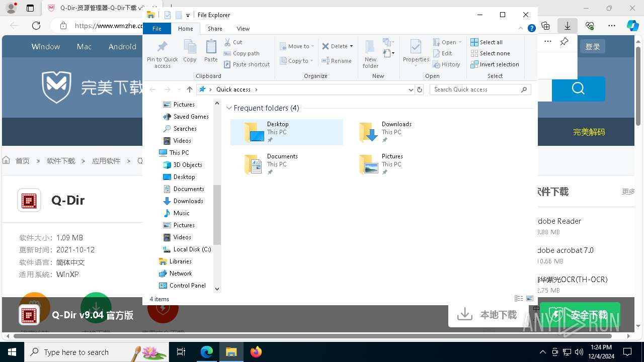Expand the Delete dropdown arrow

pyautogui.click(x=351, y=46)
